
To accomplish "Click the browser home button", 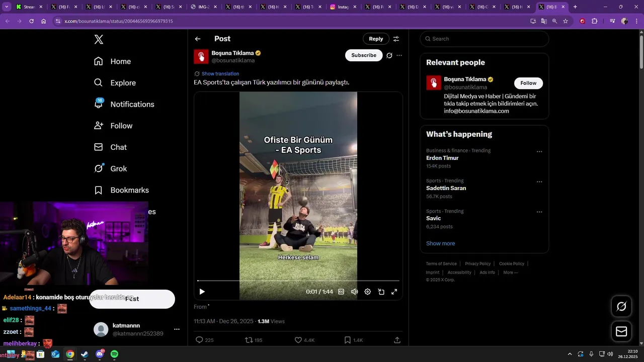I will 43,21.
